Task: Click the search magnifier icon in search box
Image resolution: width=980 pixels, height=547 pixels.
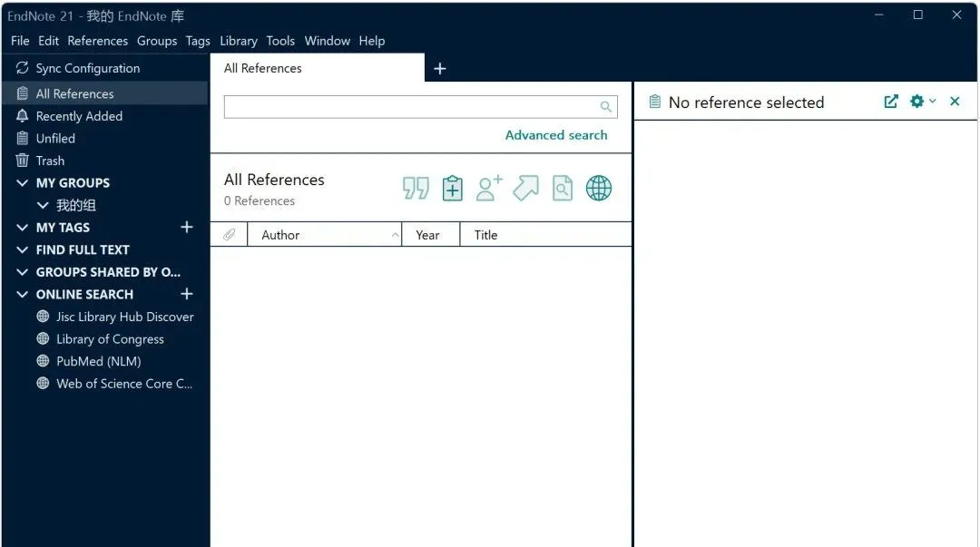Action: click(x=605, y=107)
